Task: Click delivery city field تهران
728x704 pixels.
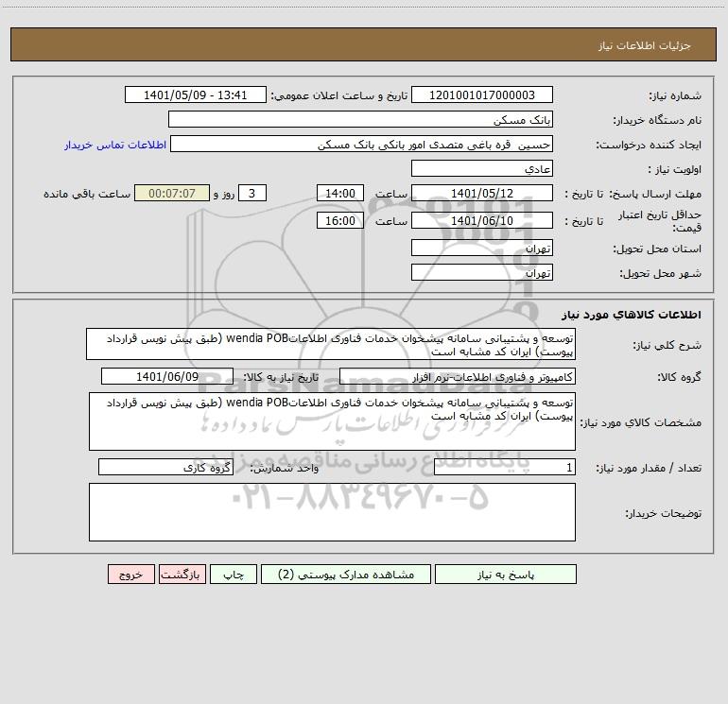Action: click(482, 272)
